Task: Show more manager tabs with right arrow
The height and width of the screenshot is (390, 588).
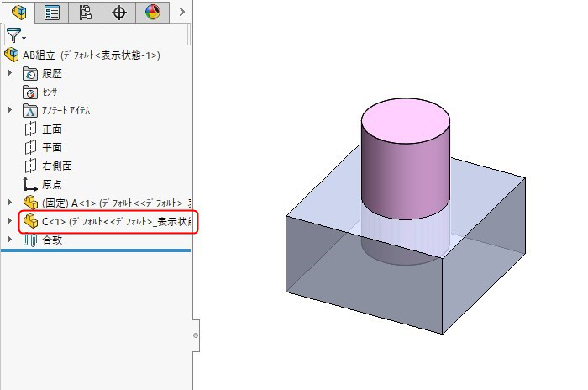Action: [182, 12]
